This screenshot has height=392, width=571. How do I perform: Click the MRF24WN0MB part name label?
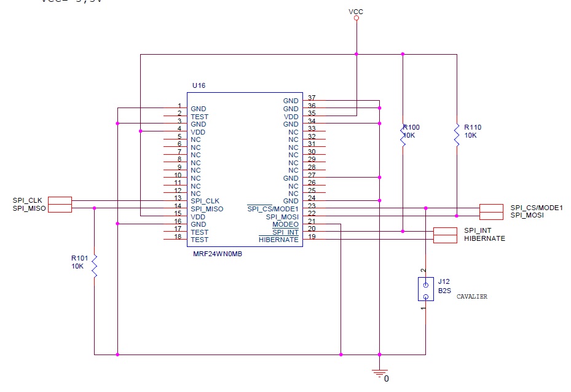218,254
